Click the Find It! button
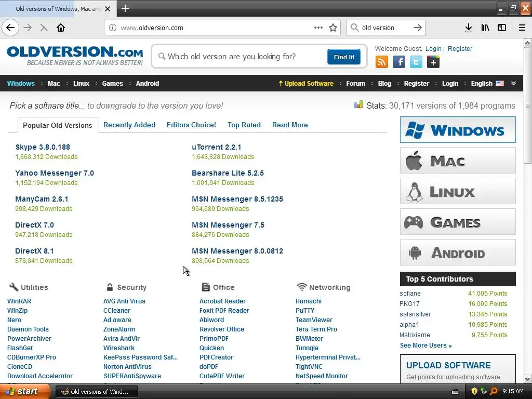This screenshot has width=532, height=399. (344, 57)
